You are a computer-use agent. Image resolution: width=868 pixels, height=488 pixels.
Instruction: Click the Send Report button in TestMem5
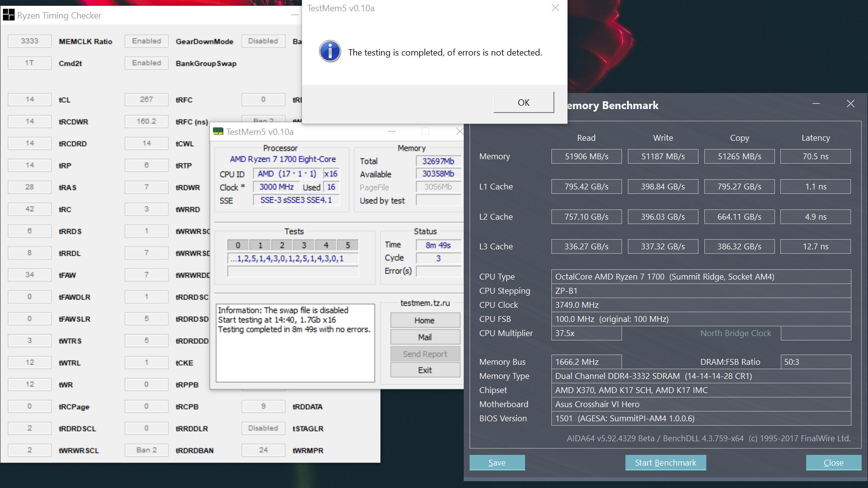click(425, 354)
